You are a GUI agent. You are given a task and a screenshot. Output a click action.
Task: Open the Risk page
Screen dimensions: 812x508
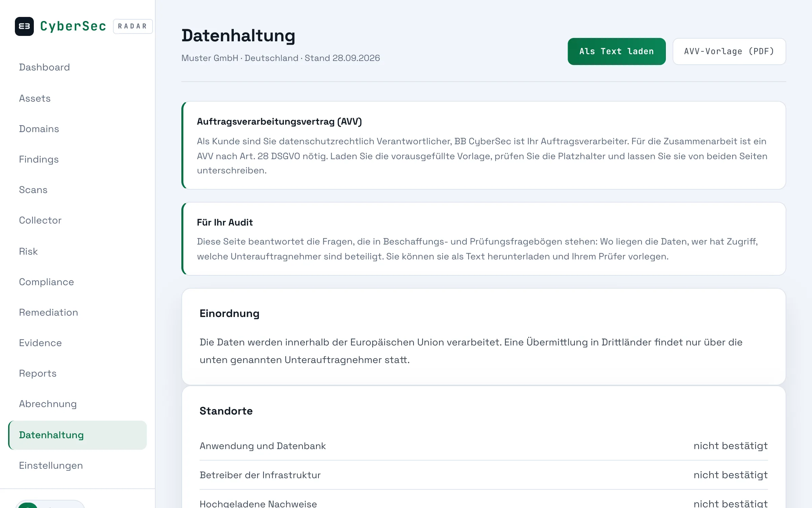pos(28,252)
